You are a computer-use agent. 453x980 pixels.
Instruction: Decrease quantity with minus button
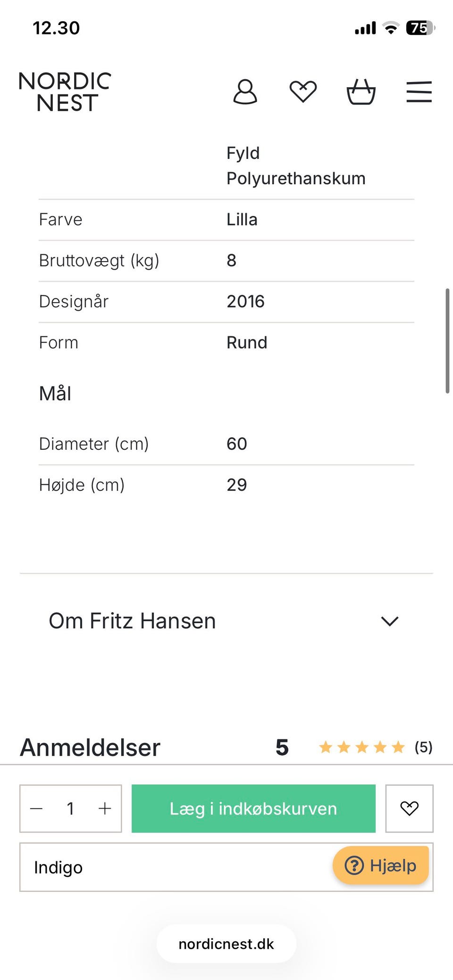[36, 808]
